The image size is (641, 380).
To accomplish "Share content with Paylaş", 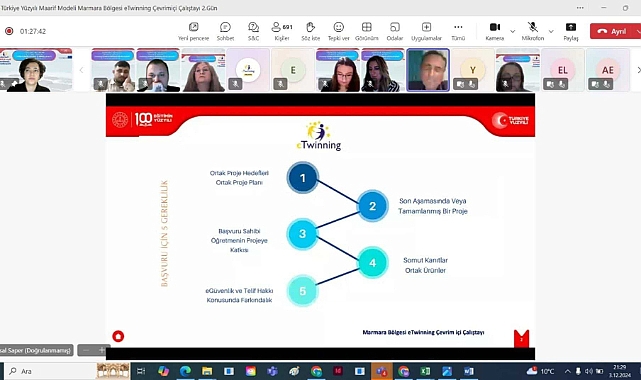I will 571,31.
